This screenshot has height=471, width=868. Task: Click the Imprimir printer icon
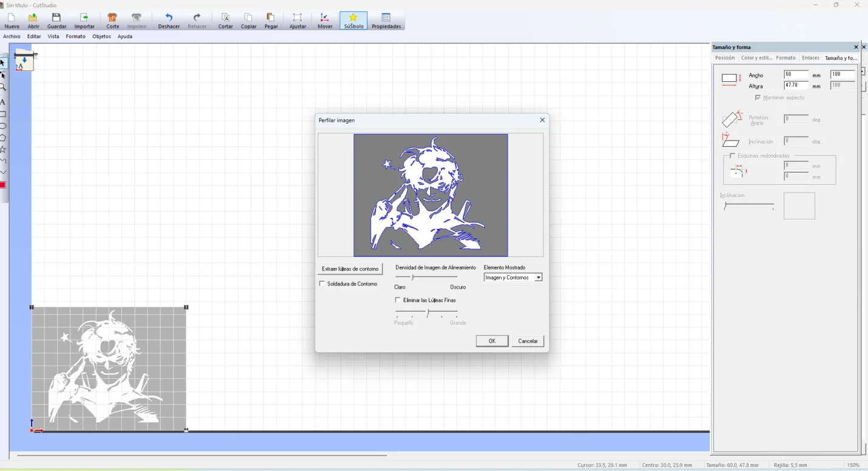[136, 21]
